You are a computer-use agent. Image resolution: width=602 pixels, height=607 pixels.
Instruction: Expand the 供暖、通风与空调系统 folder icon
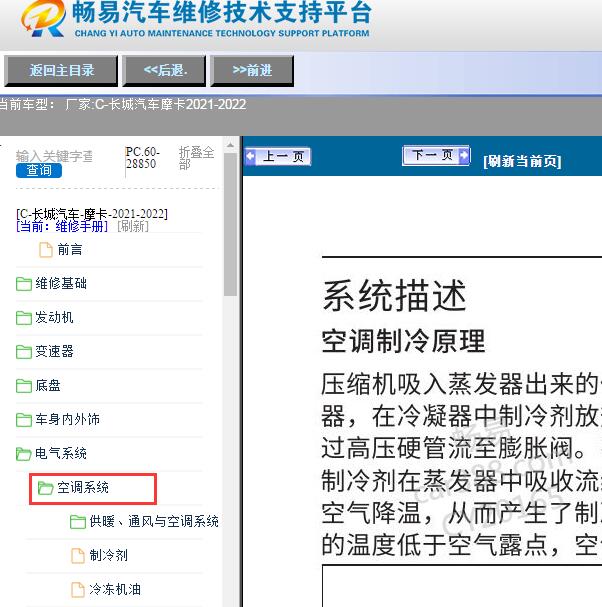pyautogui.click(x=78, y=522)
